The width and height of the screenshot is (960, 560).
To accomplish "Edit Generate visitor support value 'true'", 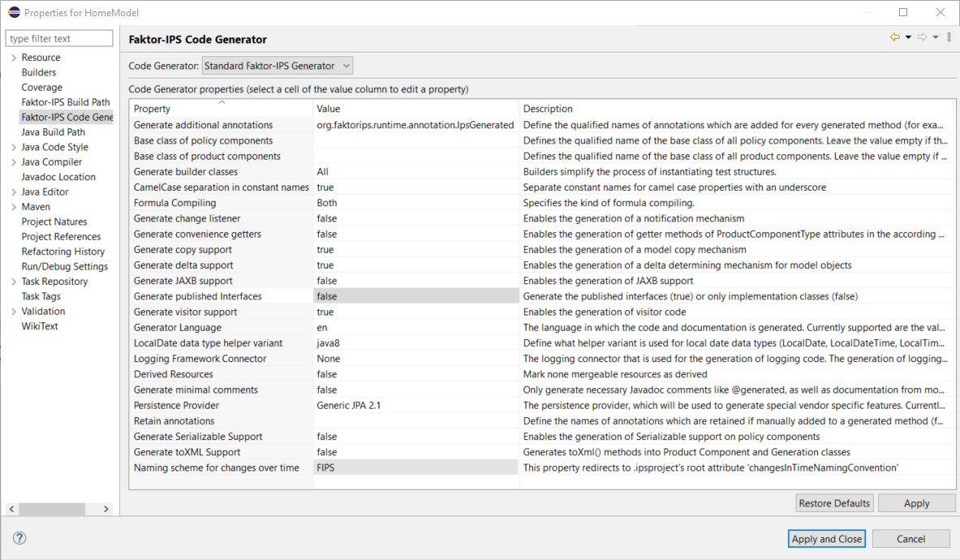I will (x=415, y=312).
